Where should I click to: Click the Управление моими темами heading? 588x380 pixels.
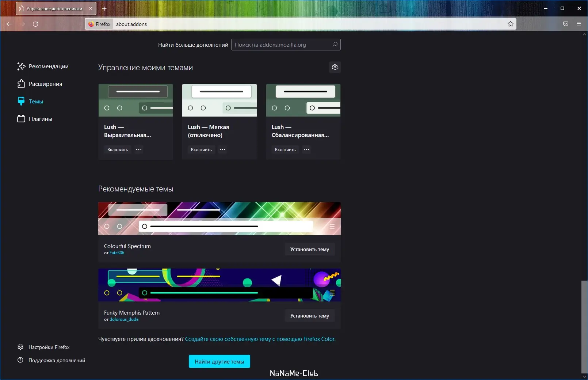[146, 68]
